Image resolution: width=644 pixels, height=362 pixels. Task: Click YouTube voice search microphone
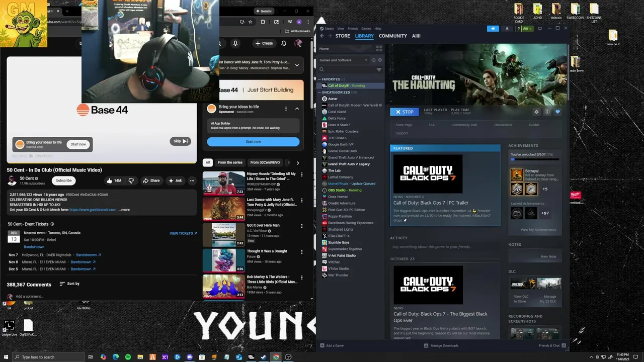236,44
